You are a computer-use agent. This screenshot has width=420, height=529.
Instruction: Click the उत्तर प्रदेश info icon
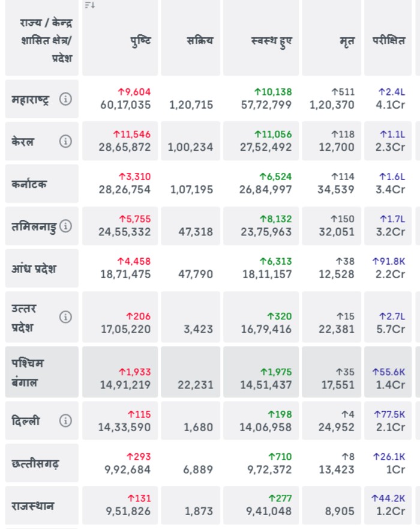coord(65,317)
